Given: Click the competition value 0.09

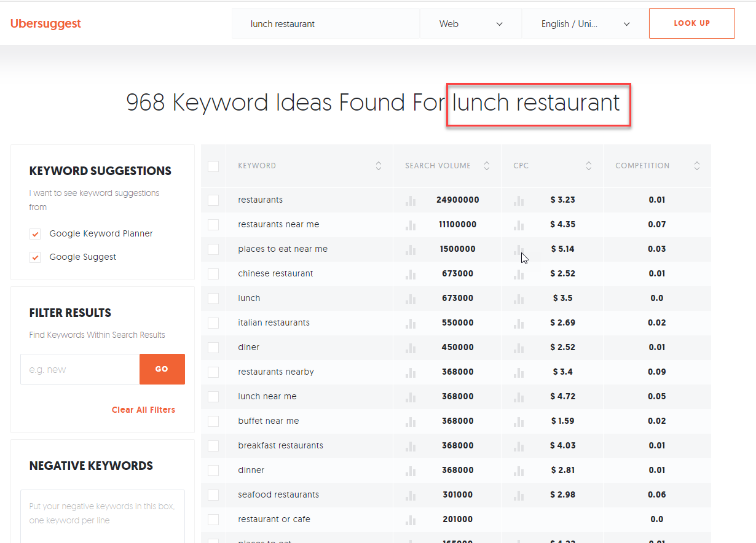Looking at the screenshot, I should pyautogui.click(x=656, y=372).
